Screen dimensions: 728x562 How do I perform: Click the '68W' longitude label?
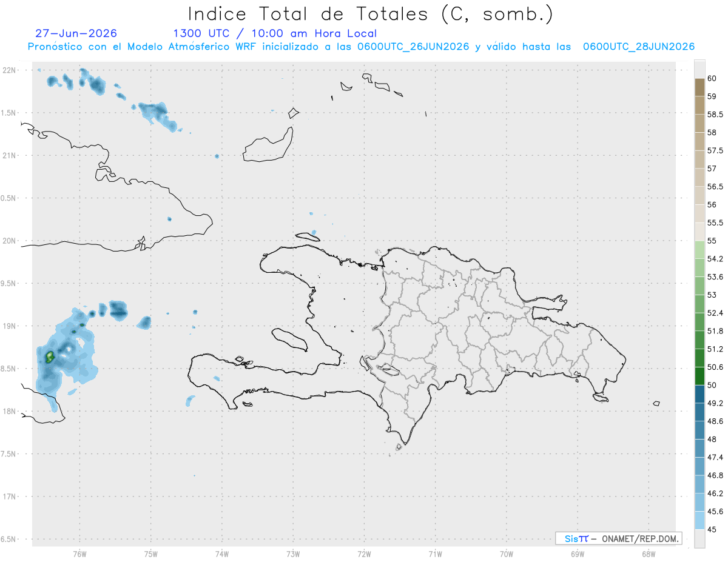(649, 554)
